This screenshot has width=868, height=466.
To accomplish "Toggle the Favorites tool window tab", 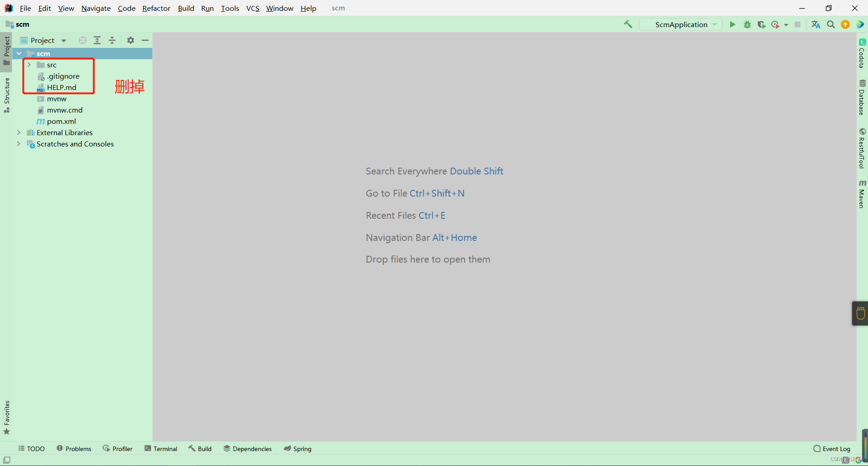I will click(6, 418).
